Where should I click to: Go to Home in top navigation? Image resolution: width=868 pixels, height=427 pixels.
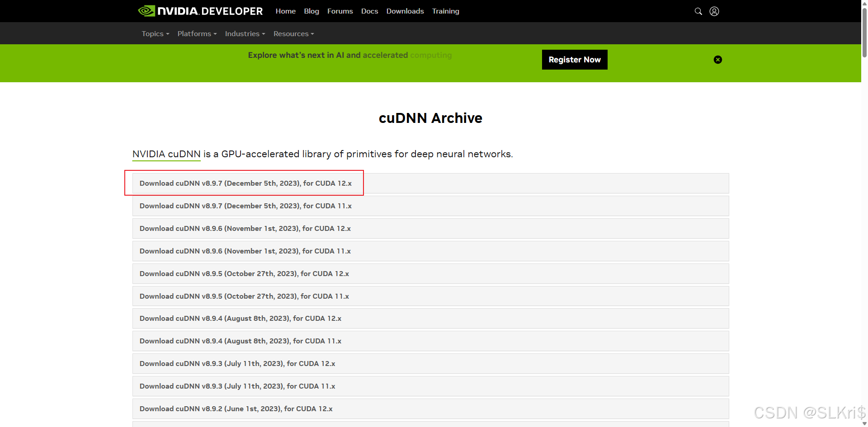pos(286,11)
